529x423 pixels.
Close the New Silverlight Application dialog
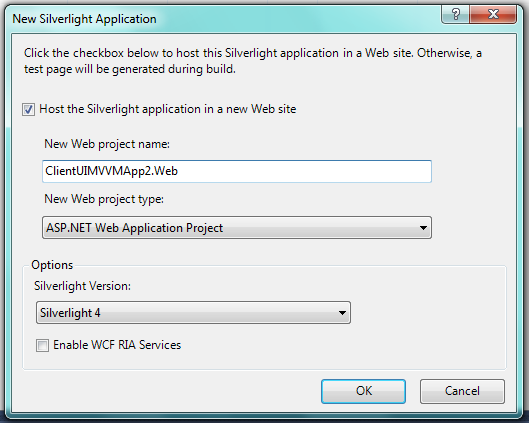[493, 14]
